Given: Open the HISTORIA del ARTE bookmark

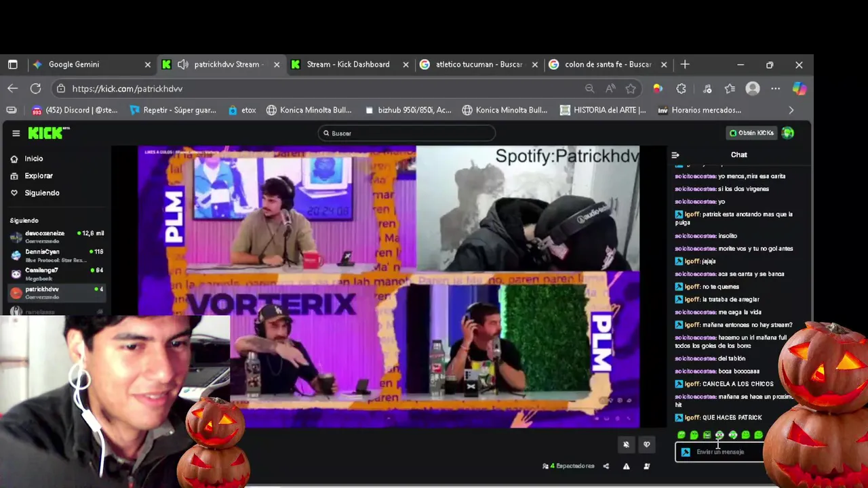Looking at the screenshot, I should click(x=603, y=110).
